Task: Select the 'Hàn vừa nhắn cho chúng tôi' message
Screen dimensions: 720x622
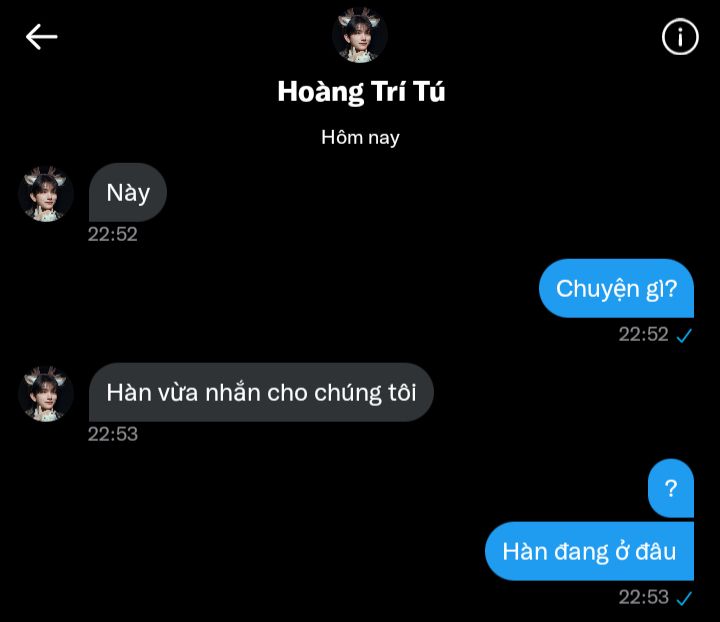Action: click(261, 392)
